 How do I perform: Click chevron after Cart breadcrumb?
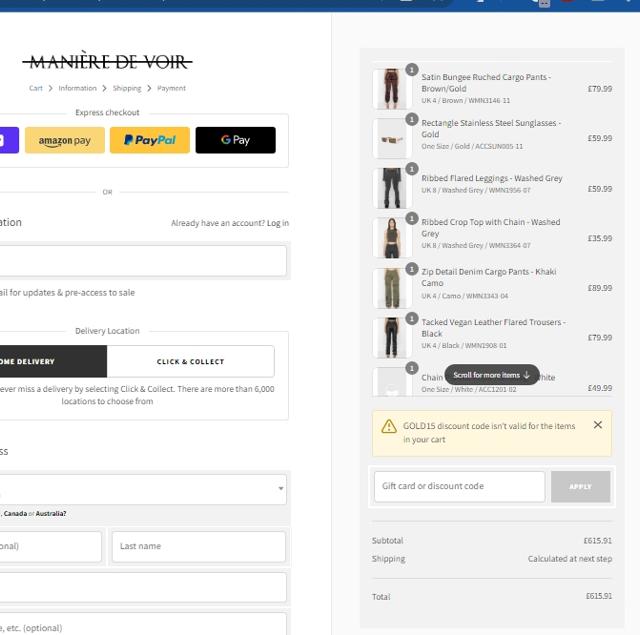(50, 88)
